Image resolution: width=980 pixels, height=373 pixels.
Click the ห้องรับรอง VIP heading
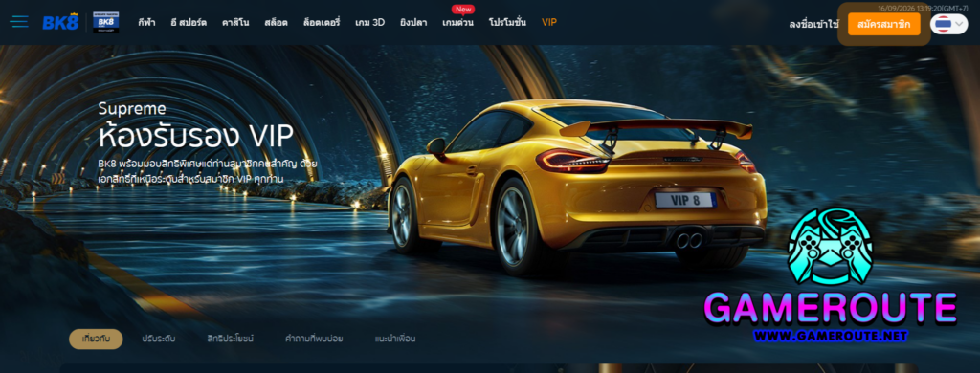coord(195,136)
